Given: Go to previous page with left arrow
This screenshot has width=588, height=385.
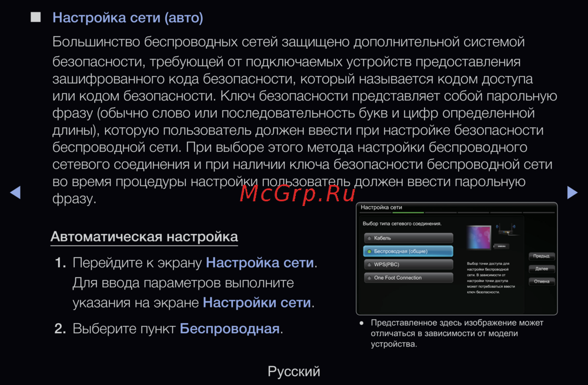Looking at the screenshot, I should tap(16, 192).
